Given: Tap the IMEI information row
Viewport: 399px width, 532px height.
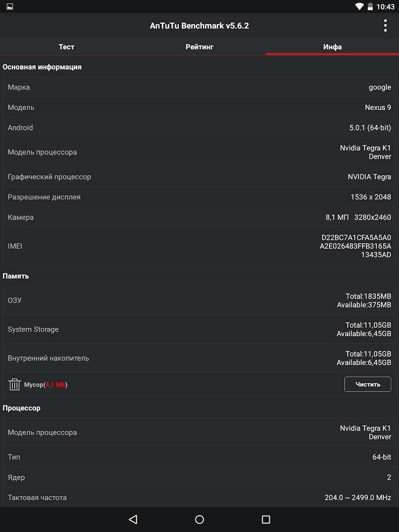Looking at the screenshot, I should click(x=199, y=246).
